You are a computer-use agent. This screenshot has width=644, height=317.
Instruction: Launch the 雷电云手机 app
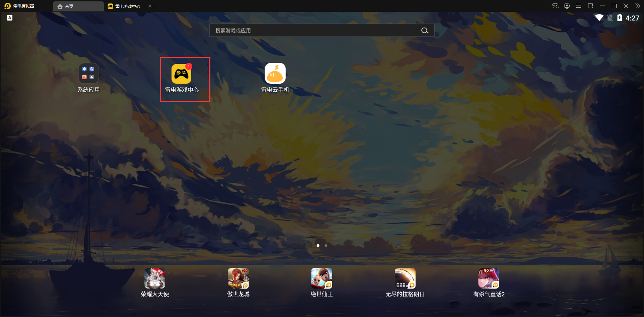[275, 74]
